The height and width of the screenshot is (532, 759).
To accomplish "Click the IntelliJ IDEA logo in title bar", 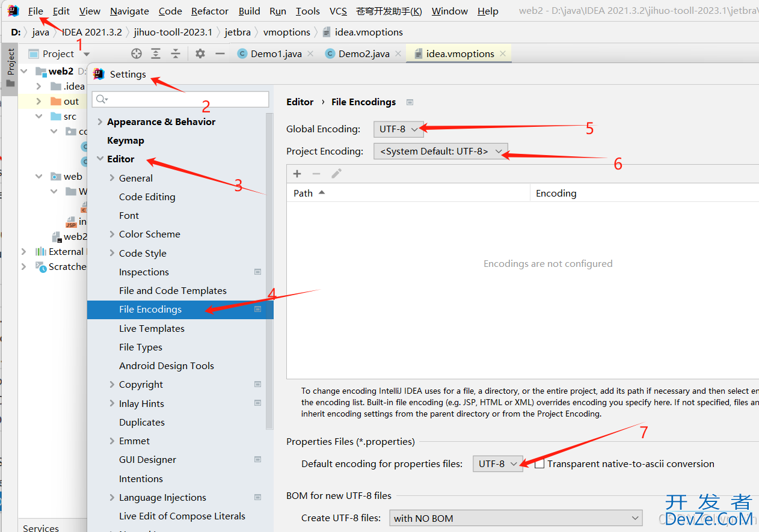I will click(13, 10).
